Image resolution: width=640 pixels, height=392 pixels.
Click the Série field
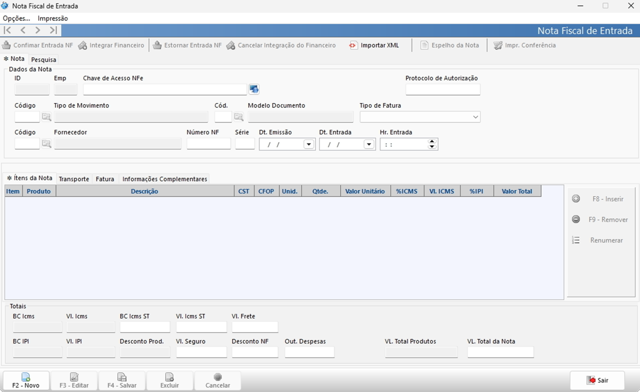pyautogui.click(x=245, y=144)
